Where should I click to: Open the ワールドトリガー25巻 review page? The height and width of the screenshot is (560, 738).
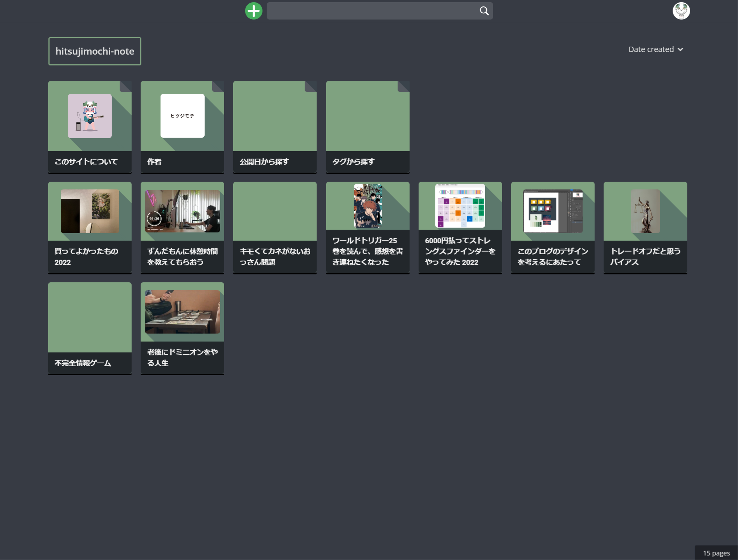[x=367, y=227]
